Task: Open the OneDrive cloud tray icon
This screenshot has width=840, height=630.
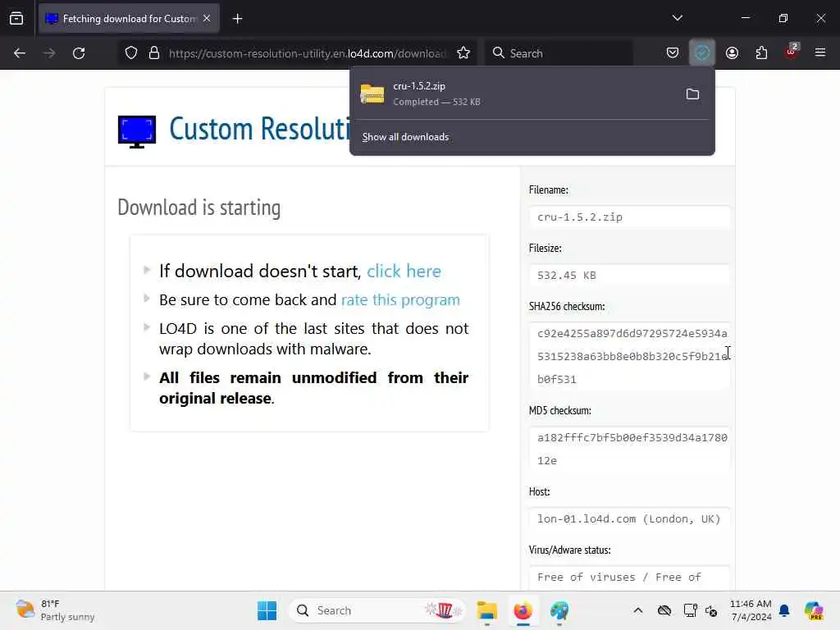Action: 664,610
